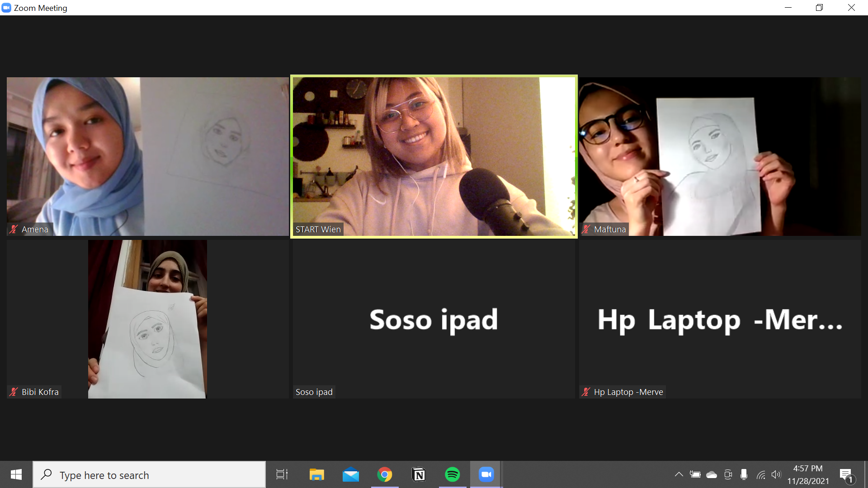The width and height of the screenshot is (868, 488).
Task: Minimize the Zoom Meeting window
Action: pos(788,8)
